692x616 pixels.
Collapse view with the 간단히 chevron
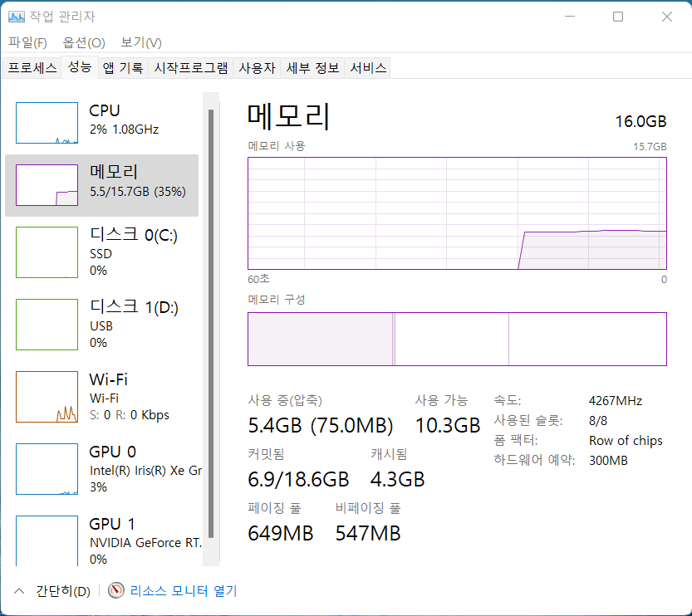(19, 591)
